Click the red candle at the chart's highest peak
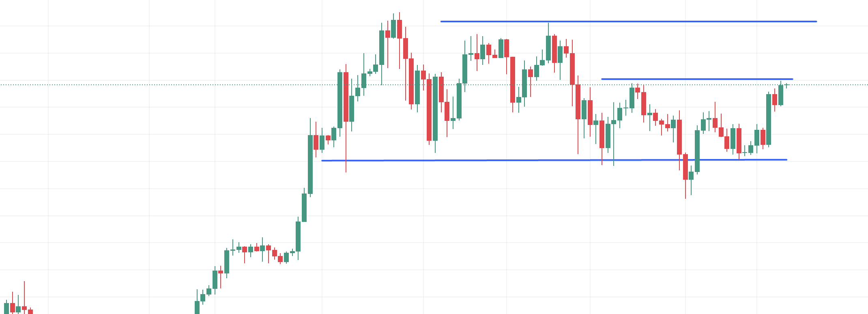This screenshot has width=868, height=314. (400, 29)
